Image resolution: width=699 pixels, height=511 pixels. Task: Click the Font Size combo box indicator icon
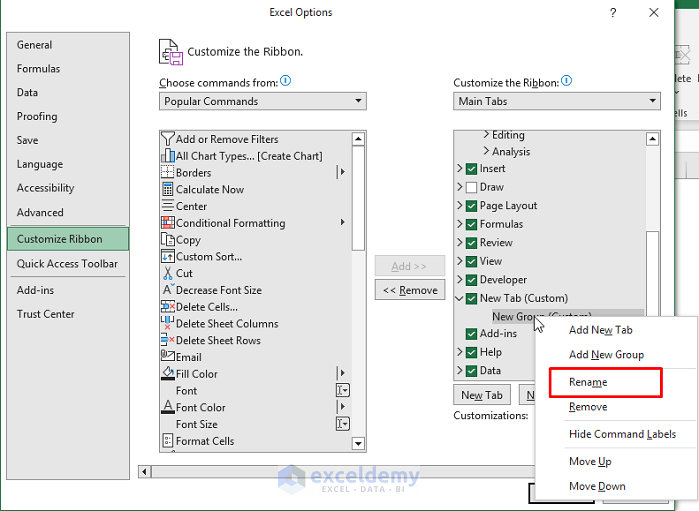click(342, 424)
